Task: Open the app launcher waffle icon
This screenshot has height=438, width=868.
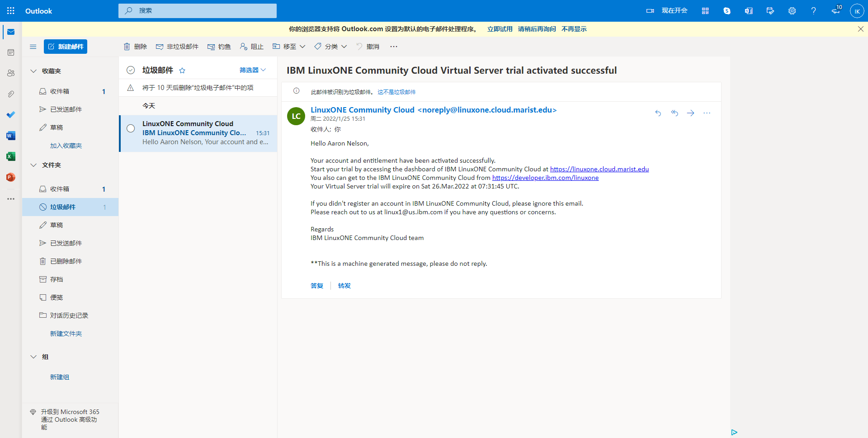Action: click(11, 11)
